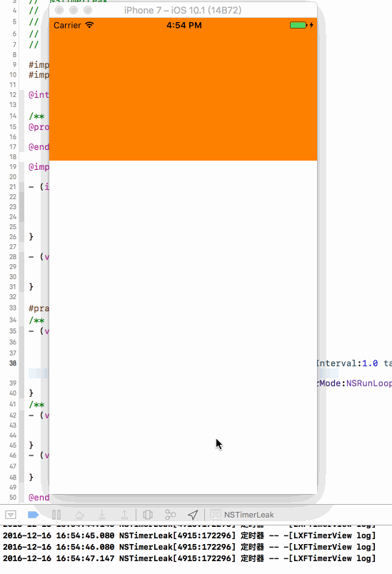Click line number 12 in editor gutter
Screen dimensions: 392x574
click(13, 95)
